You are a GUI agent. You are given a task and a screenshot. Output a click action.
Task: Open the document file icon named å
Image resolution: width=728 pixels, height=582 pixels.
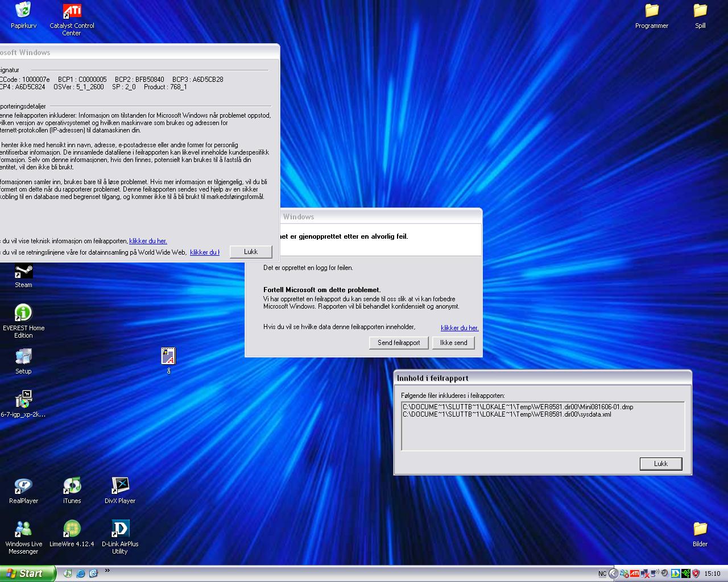[x=168, y=360]
